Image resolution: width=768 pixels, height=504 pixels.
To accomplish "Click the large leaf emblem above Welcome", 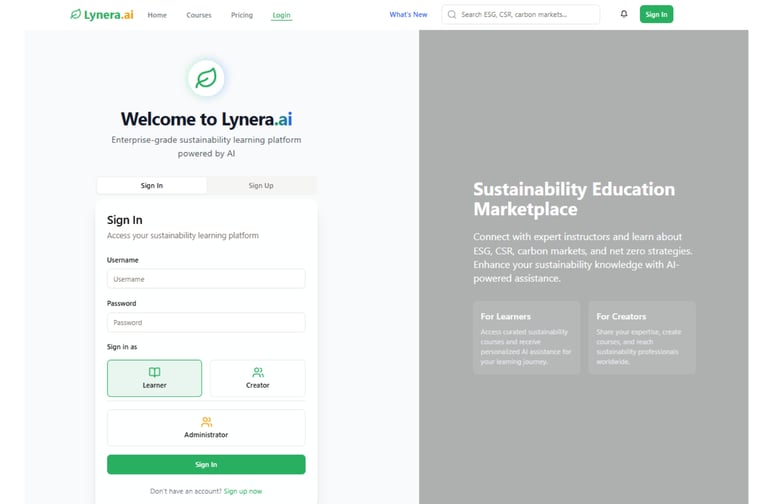I will tap(206, 78).
